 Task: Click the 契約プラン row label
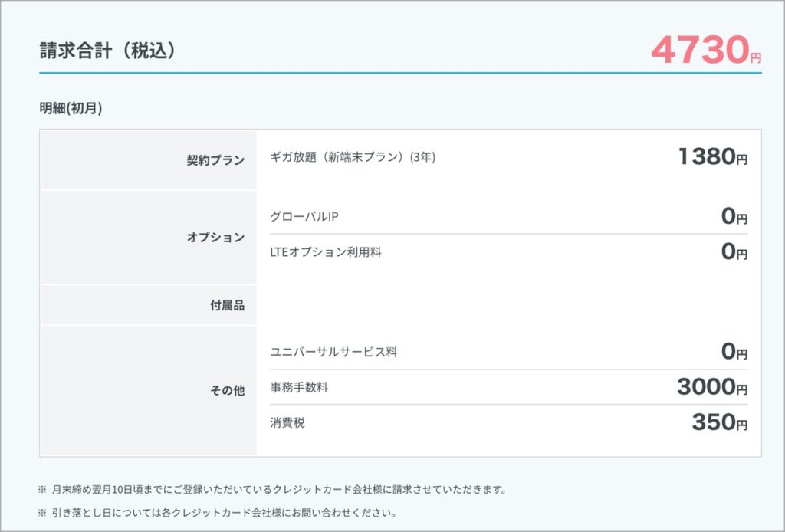pyautogui.click(x=215, y=160)
